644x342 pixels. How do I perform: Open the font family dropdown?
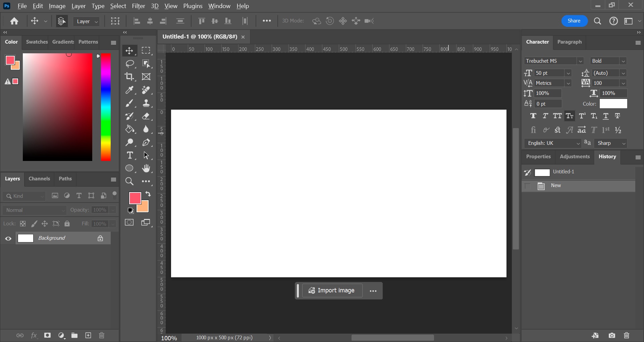(x=581, y=61)
